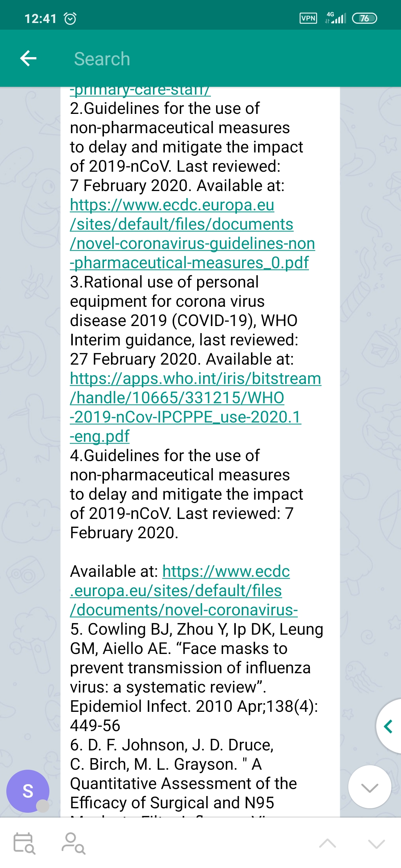This screenshot has height=868, width=401.
Task: Open sender profile avatar labeled S
Action: [28, 791]
